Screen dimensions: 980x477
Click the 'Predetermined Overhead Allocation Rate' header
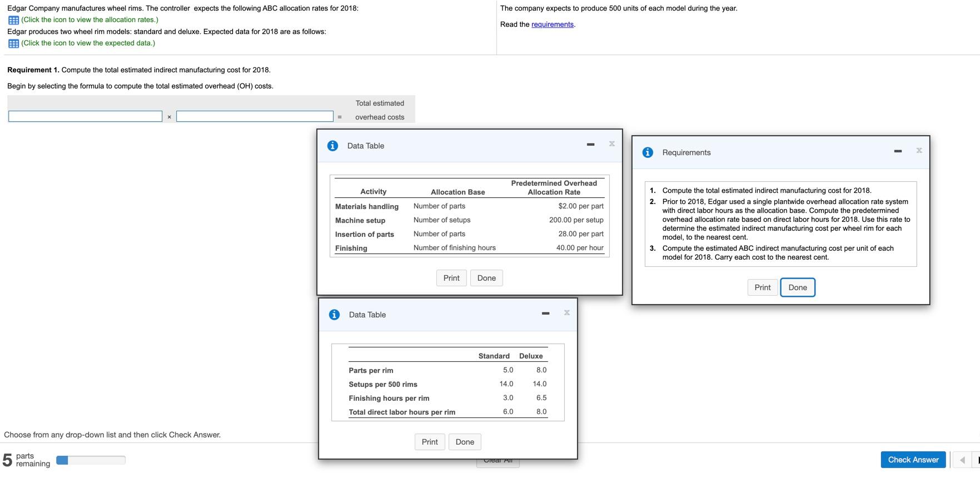(554, 188)
